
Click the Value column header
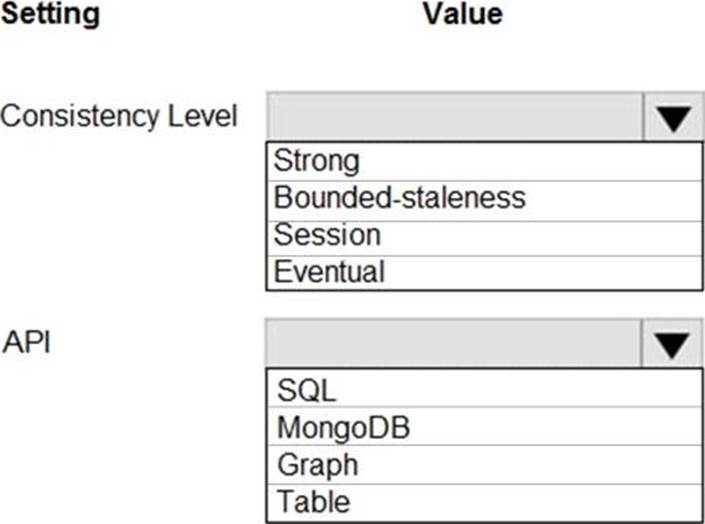(x=462, y=14)
